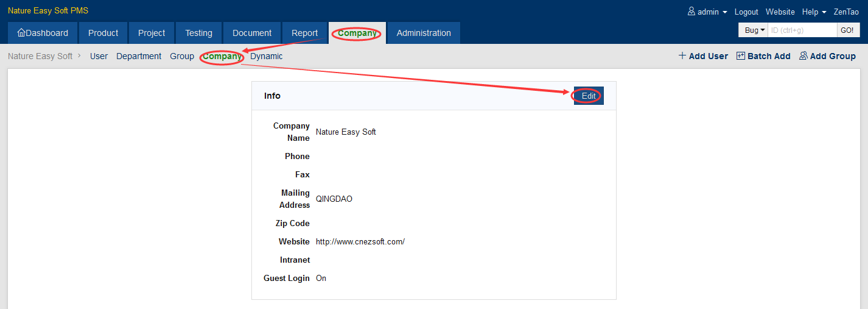This screenshot has width=868, height=309.
Task: Go to the Testing tab
Action: coord(198,33)
